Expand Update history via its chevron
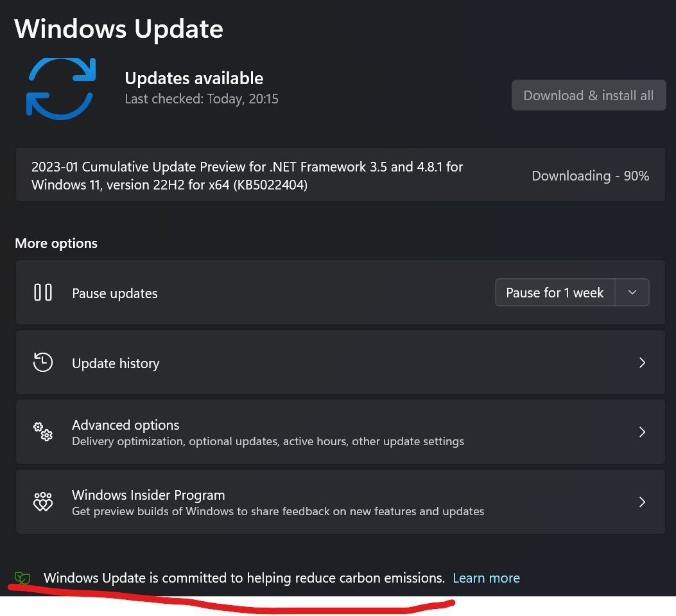Viewport: 676px width, 616px height. 642,362
